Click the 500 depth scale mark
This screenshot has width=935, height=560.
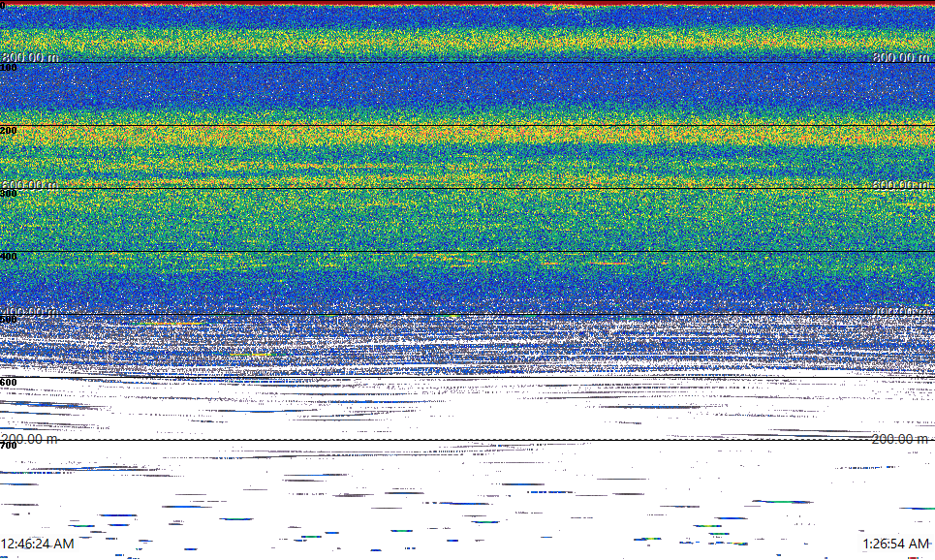tap(8, 320)
